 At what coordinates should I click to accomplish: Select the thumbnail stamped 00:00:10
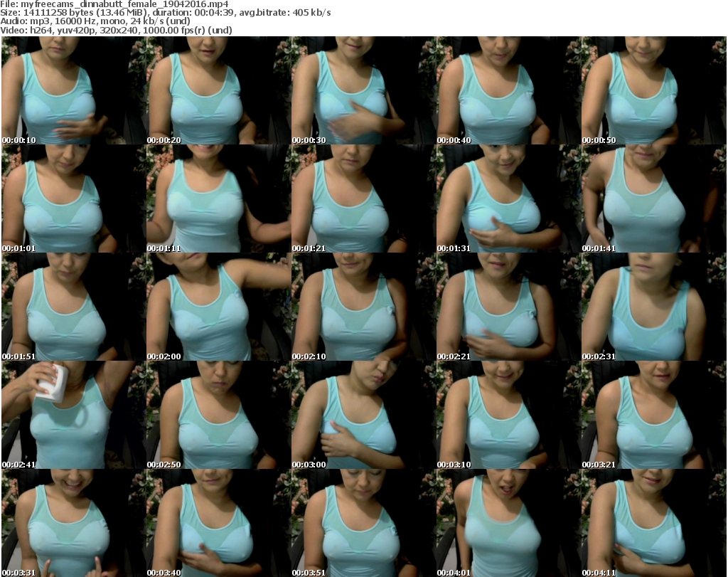tap(74, 90)
